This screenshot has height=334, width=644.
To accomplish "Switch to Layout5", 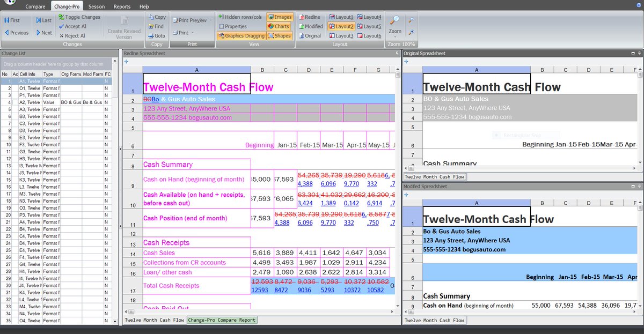I will pyautogui.click(x=369, y=26).
